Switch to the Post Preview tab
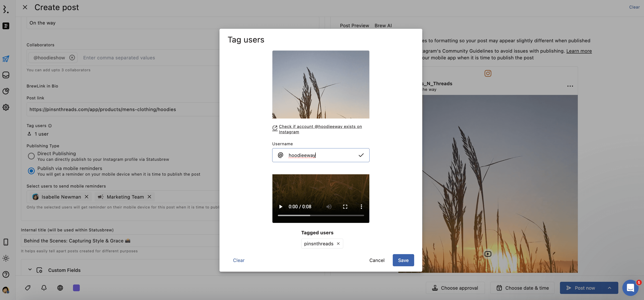The height and width of the screenshot is (300, 644). pyautogui.click(x=354, y=25)
